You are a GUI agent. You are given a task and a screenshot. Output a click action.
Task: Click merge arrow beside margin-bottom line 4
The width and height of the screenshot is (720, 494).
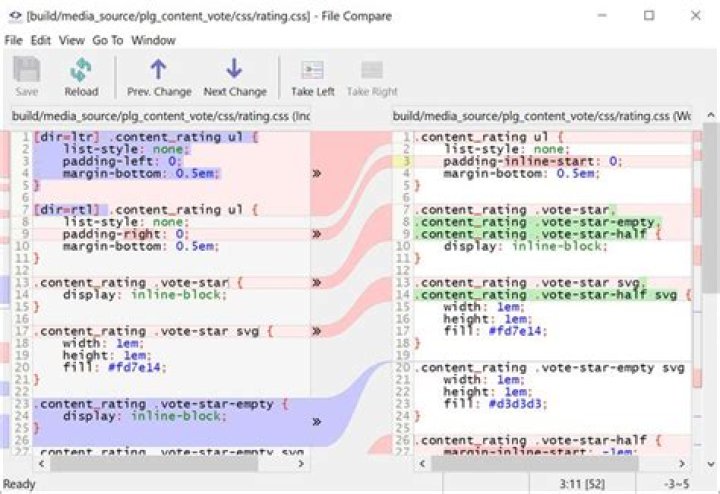click(316, 173)
